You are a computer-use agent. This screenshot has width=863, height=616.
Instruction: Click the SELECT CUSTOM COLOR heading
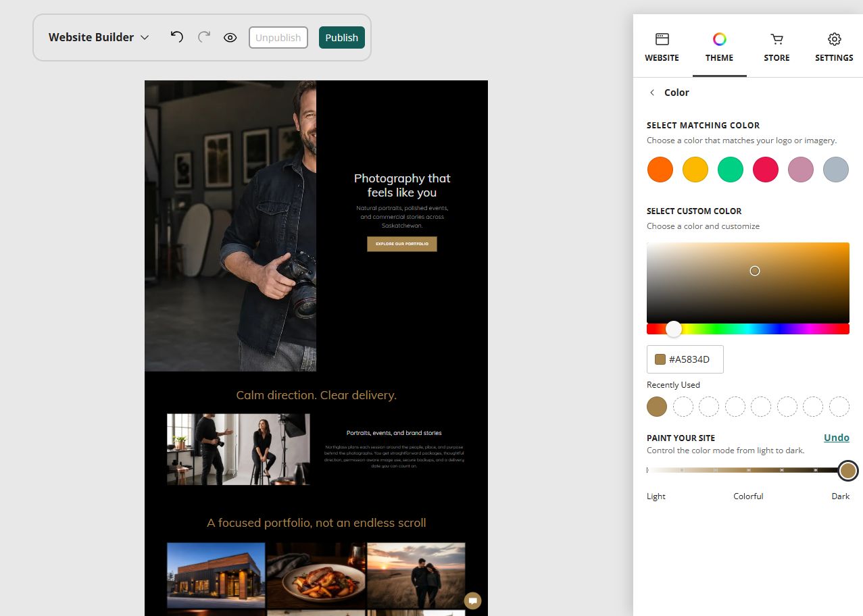click(694, 211)
